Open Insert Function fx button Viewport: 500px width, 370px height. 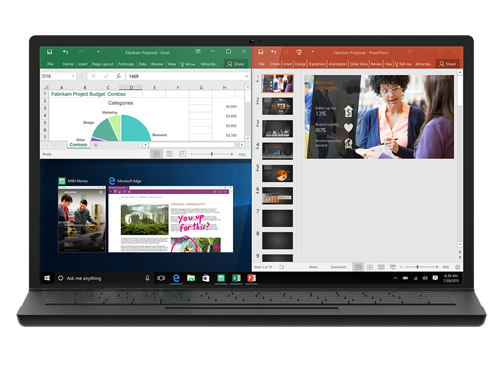[x=118, y=76]
